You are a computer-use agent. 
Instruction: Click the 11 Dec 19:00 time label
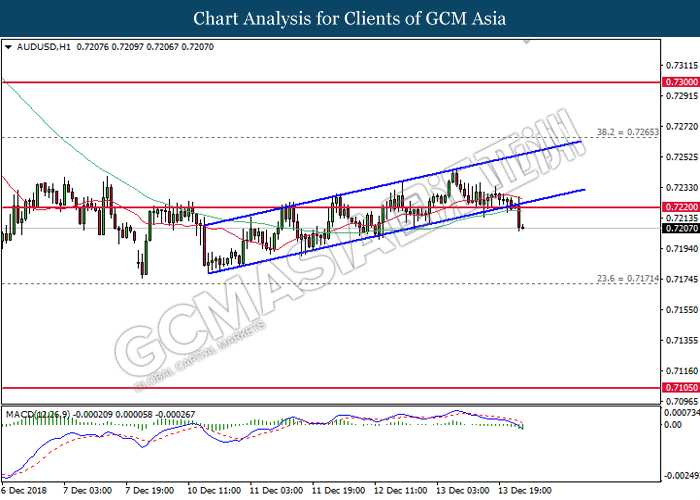(338, 491)
